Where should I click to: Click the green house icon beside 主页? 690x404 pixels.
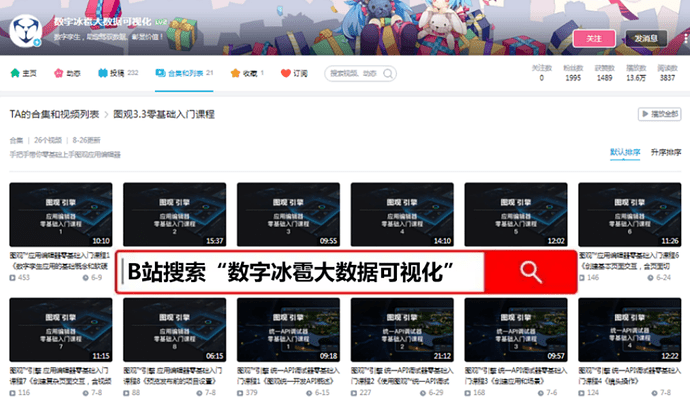(x=15, y=73)
